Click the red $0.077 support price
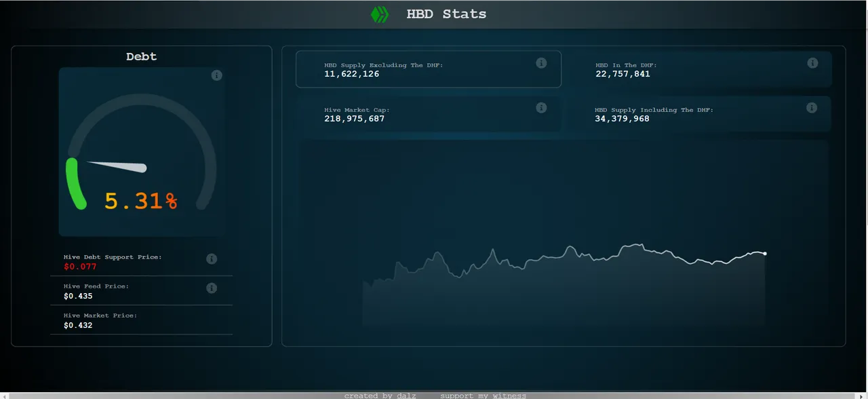Screen dimensions: 868x399 [80, 267]
